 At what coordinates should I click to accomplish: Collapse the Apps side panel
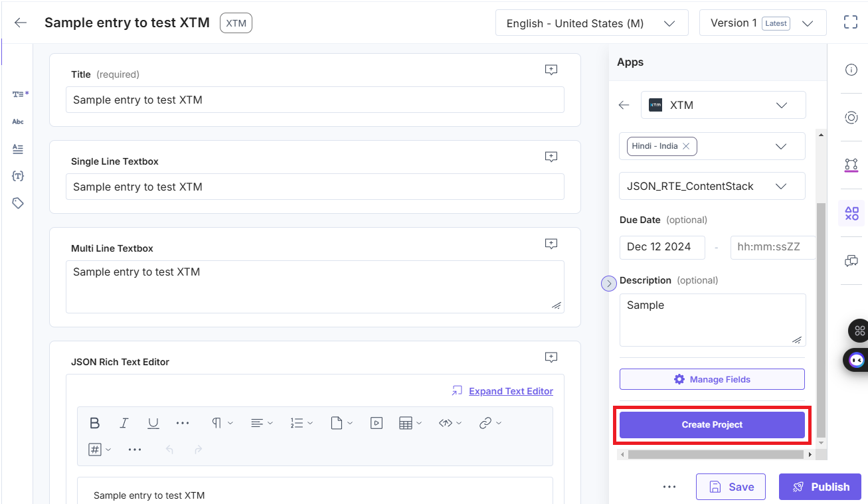(x=609, y=284)
